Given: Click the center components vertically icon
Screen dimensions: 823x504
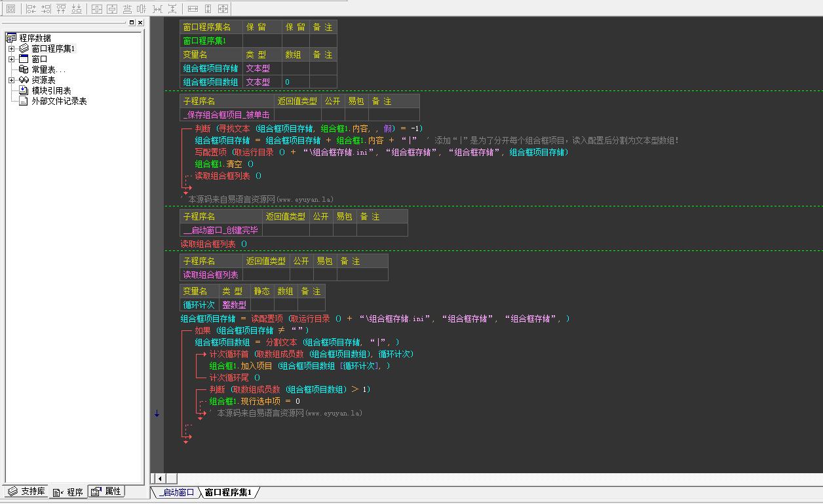Looking at the screenshot, I should (142, 9).
